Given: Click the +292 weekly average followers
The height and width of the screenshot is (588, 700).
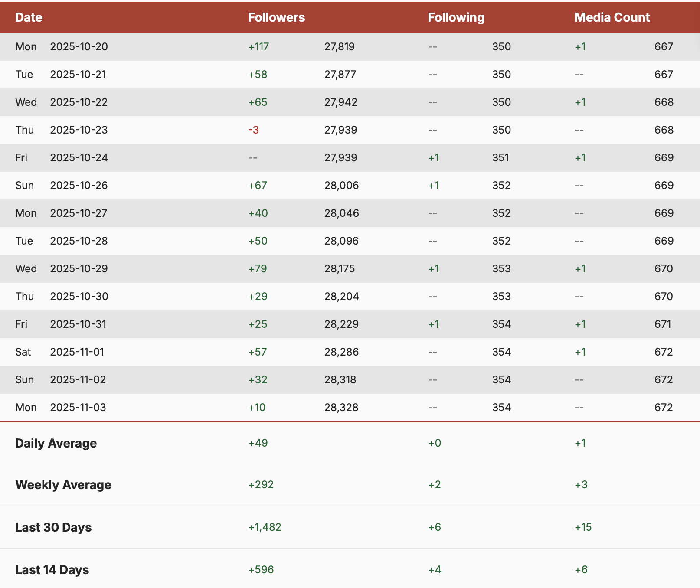Looking at the screenshot, I should [261, 485].
